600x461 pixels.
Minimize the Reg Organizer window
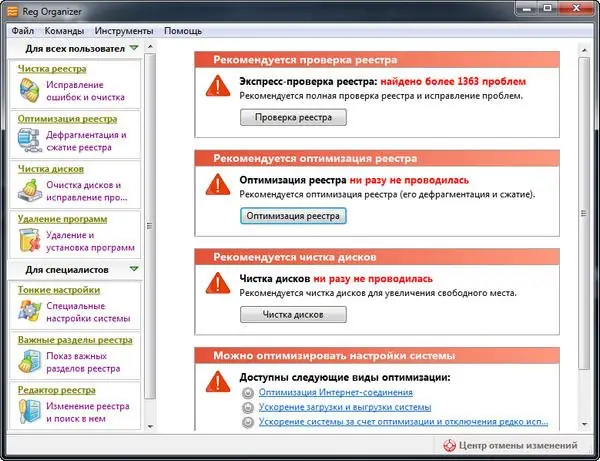(x=528, y=8)
